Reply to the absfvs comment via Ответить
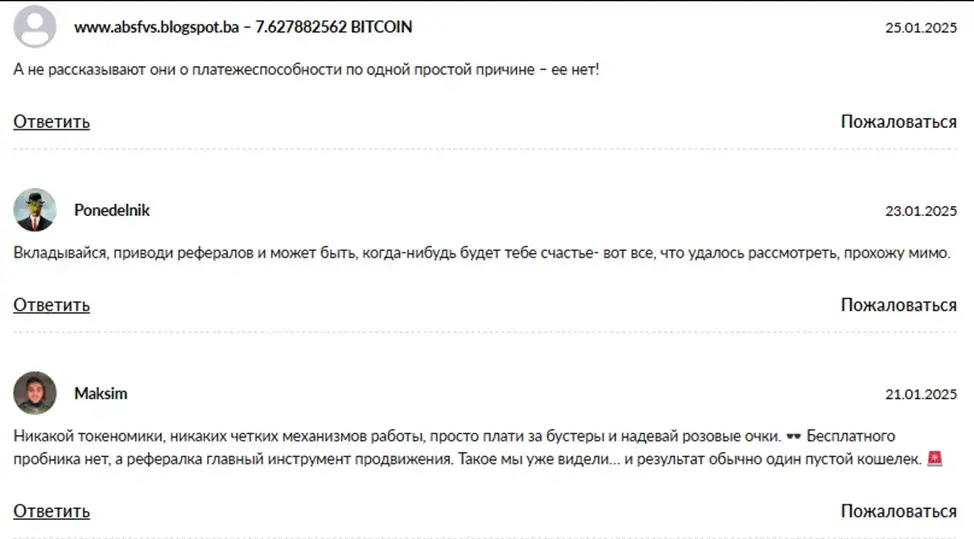Image resolution: width=974 pixels, height=539 pixels. (52, 122)
